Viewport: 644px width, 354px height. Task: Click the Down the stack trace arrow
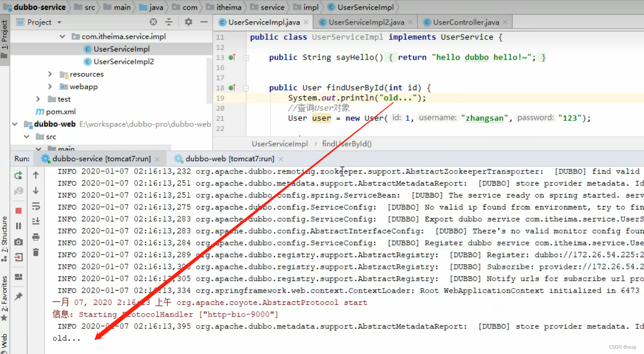coord(35,190)
